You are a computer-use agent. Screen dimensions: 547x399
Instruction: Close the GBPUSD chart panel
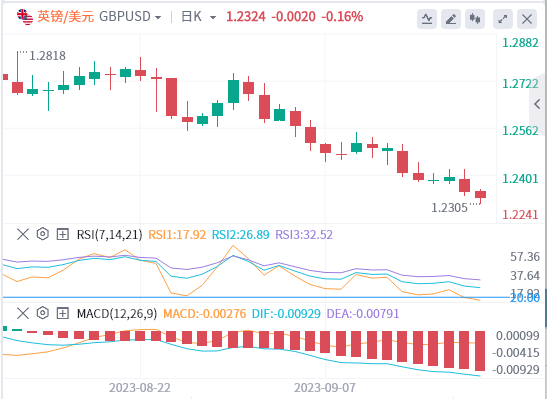pos(527,19)
